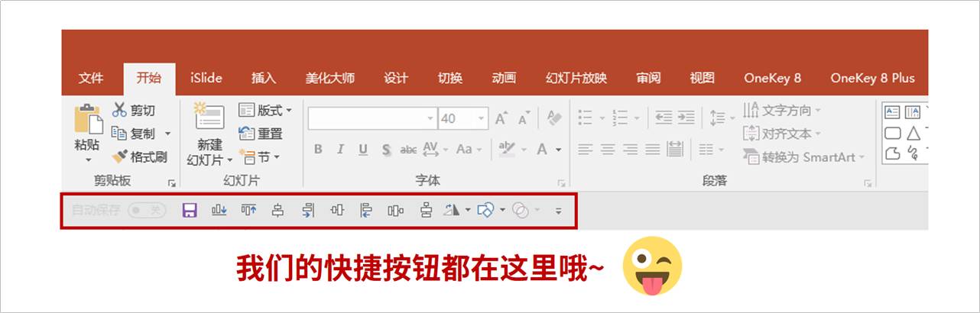Click the 重置 reset button
The width and height of the screenshot is (980, 313).
point(261,134)
